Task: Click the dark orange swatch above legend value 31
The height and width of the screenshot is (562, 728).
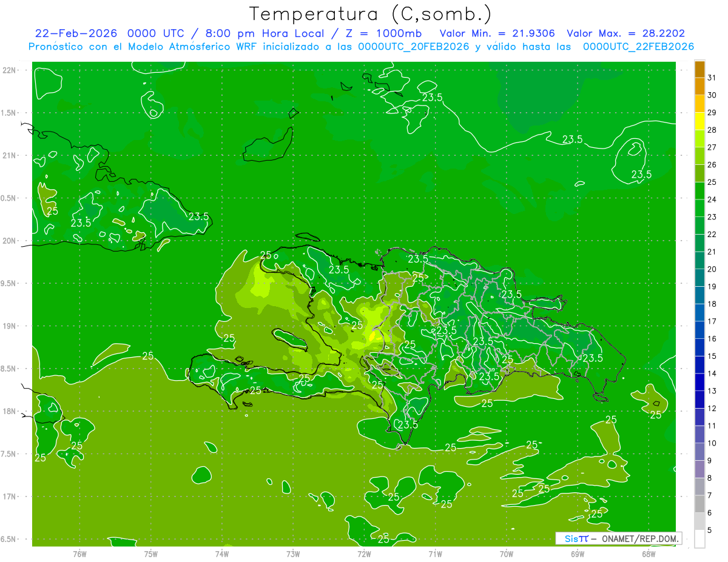Action: click(699, 70)
